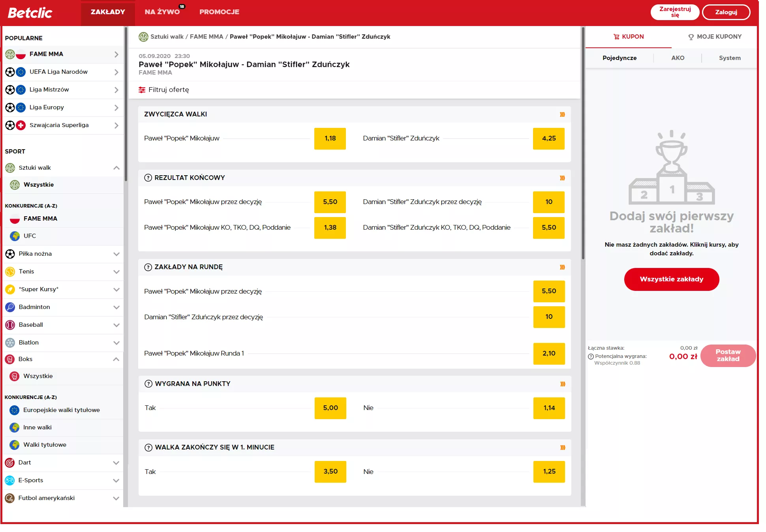Screen dimensions: 766x532
Task: Pick odds 2,10 for Popek Runda 1
Action: coord(549,354)
